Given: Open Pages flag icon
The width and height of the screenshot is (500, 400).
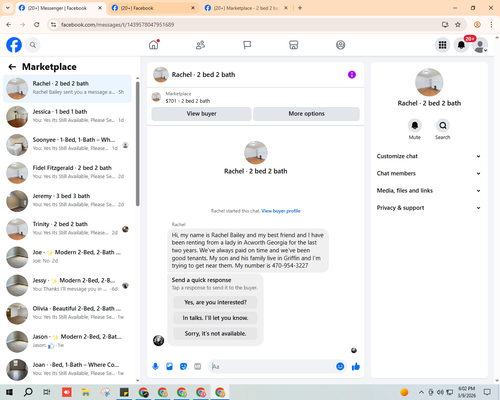Looking at the screenshot, I should point(247,45).
